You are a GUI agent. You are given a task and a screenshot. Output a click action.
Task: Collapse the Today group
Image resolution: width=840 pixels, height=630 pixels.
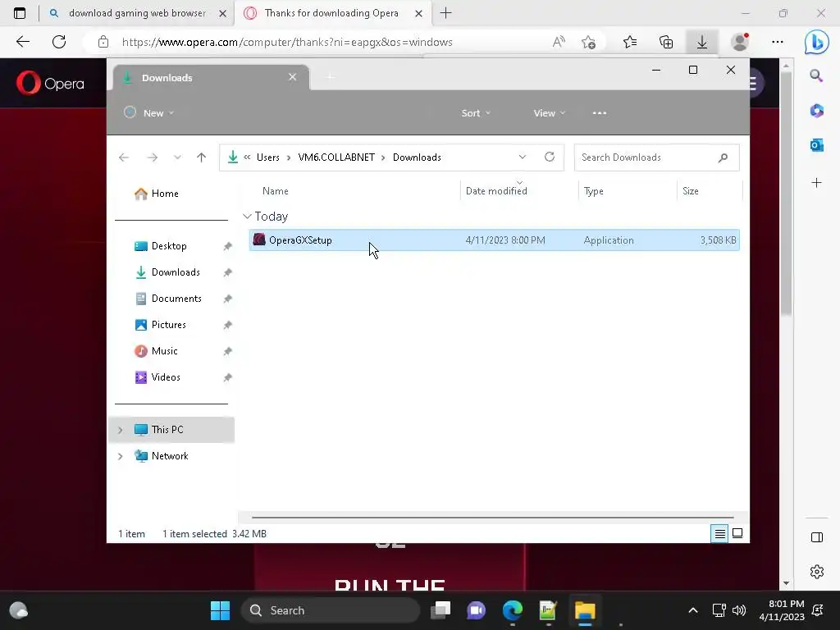click(x=247, y=217)
